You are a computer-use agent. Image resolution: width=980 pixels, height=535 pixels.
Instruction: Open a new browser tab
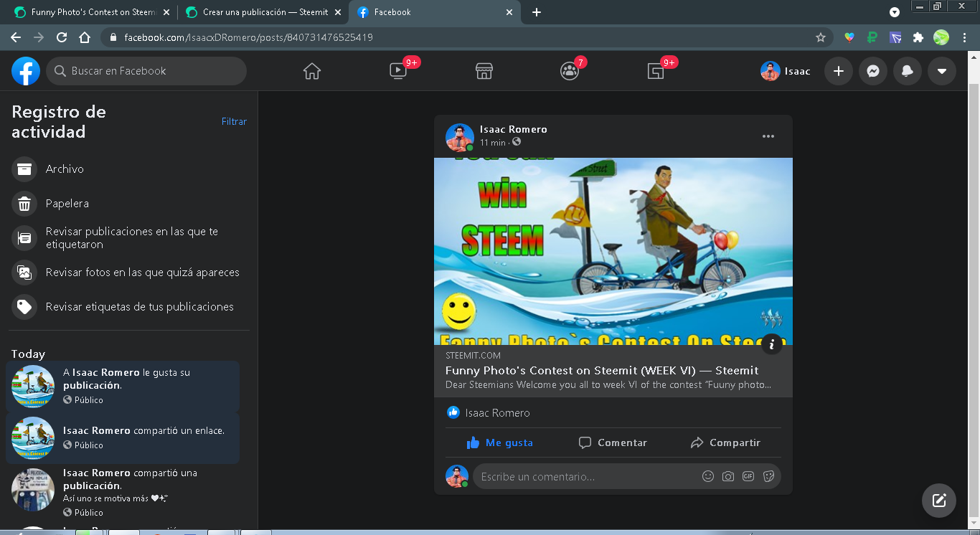[537, 12]
